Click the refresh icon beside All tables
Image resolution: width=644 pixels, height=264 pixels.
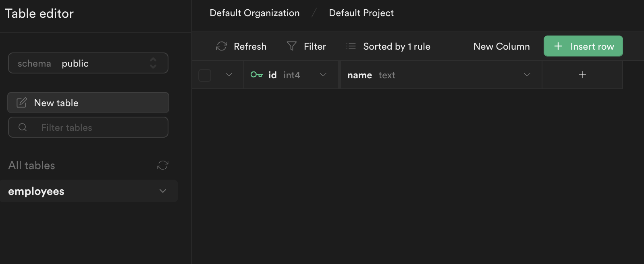[162, 165]
